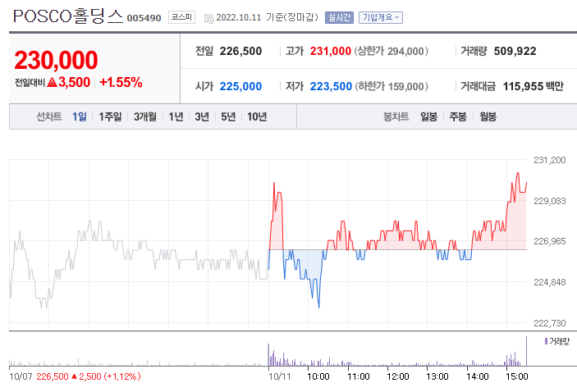Click the 13:00 time axis marker
Screen dimensions: 577x392
[437, 376]
